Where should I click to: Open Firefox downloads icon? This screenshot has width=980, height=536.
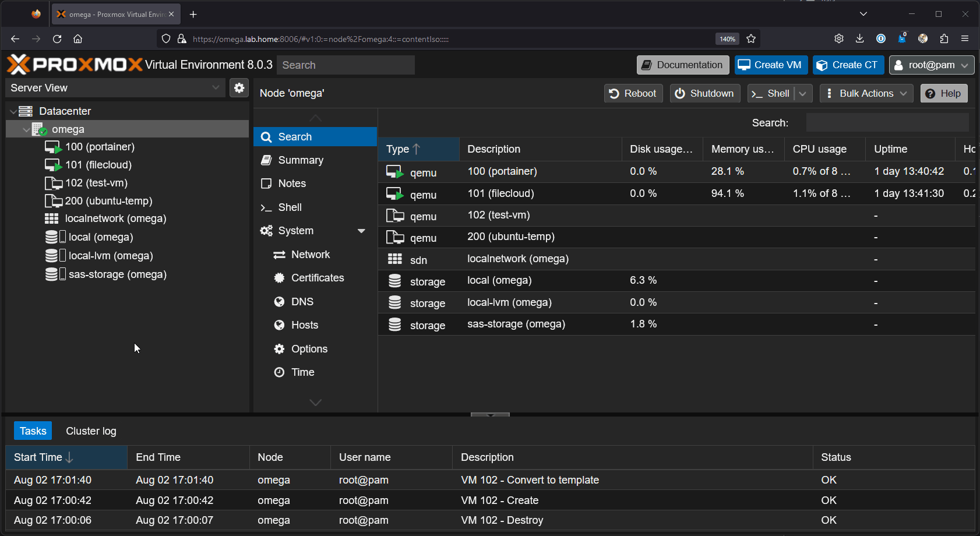point(859,38)
